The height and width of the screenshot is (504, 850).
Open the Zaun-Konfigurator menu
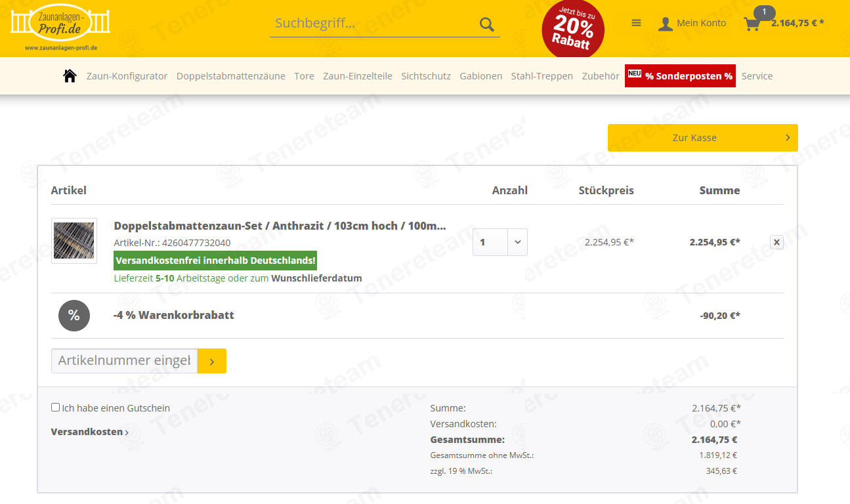click(127, 76)
